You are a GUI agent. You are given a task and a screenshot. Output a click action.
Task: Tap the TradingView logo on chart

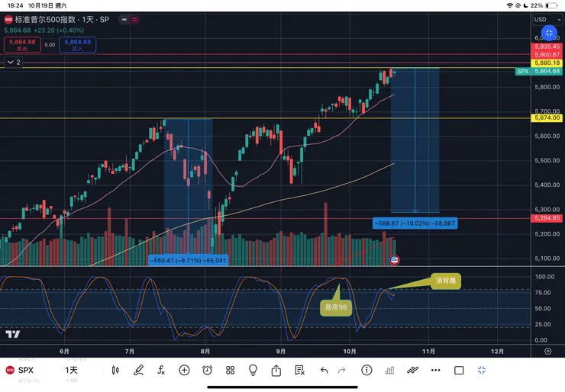(13, 334)
